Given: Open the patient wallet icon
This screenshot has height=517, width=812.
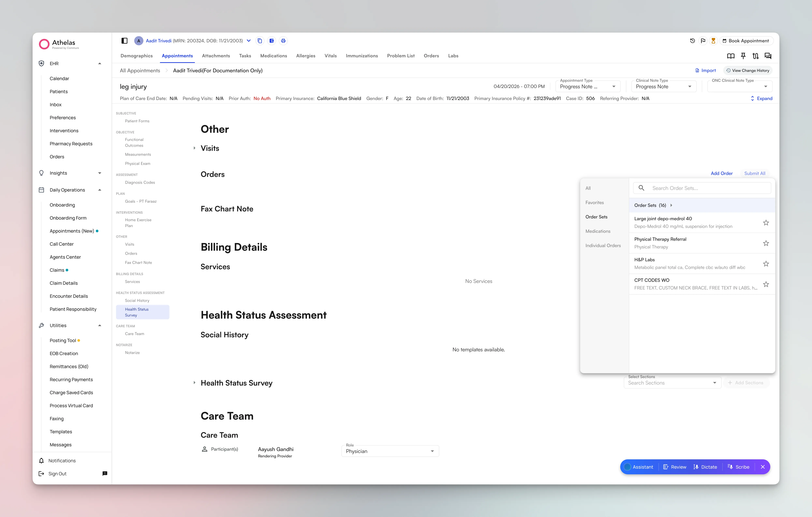Looking at the screenshot, I should [x=271, y=41].
